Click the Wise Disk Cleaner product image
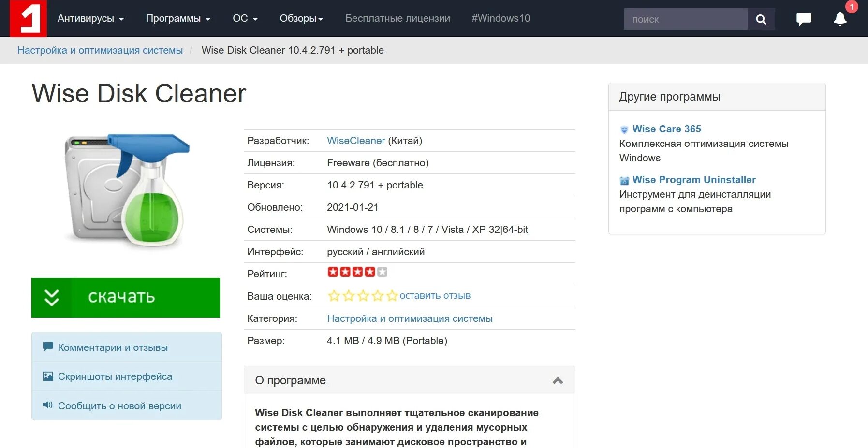Screen dimensions: 868x448 point(127,191)
